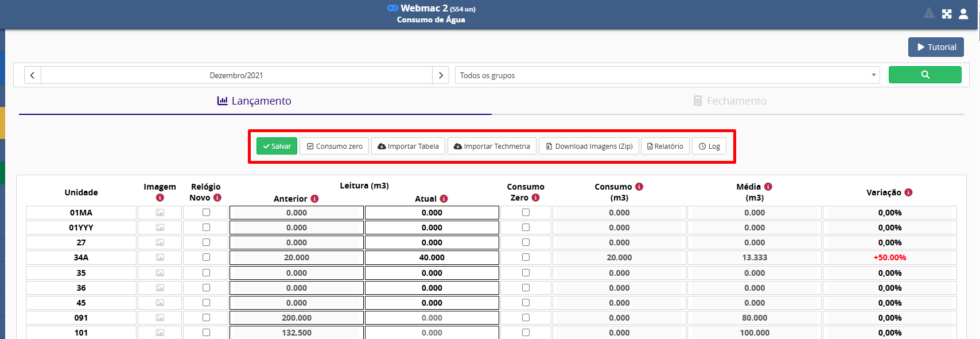This screenshot has height=339, width=980.
Task: Click Importar Techmetria button
Action: 492,146
